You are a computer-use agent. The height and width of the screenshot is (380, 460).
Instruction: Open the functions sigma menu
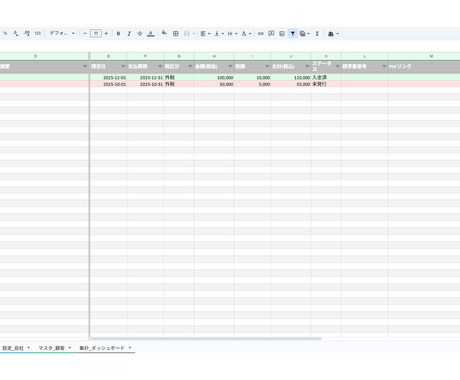[x=317, y=34]
